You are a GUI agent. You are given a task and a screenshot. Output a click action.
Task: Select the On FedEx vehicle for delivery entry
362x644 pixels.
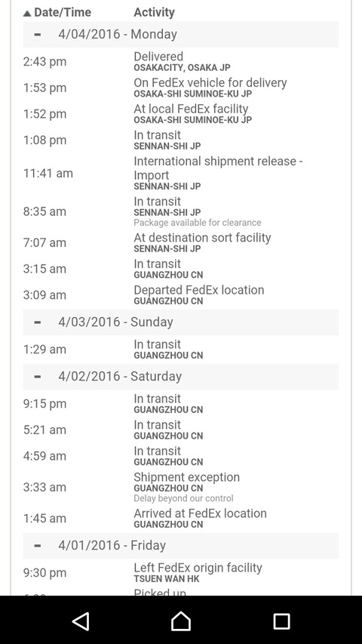[180, 88]
